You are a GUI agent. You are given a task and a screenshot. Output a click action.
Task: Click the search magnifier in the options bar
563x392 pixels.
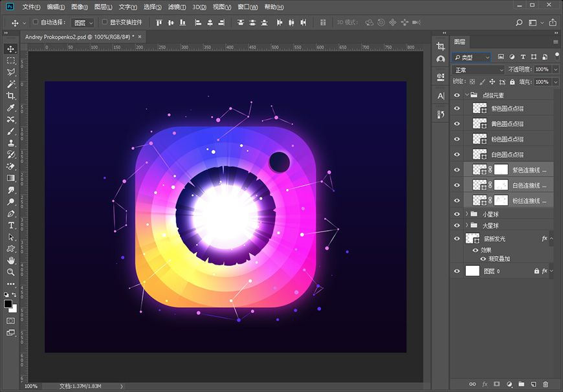click(x=519, y=23)
